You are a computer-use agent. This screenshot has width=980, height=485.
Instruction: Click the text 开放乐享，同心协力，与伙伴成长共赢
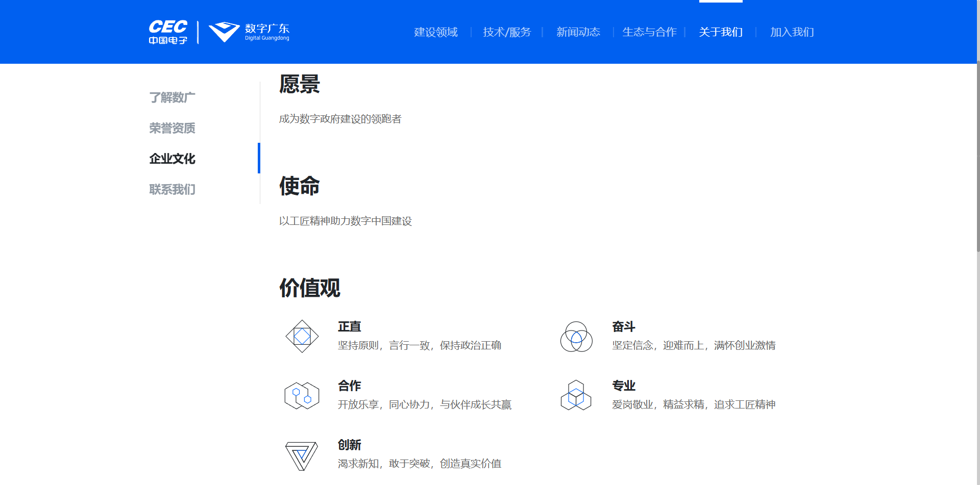[425, 404]
